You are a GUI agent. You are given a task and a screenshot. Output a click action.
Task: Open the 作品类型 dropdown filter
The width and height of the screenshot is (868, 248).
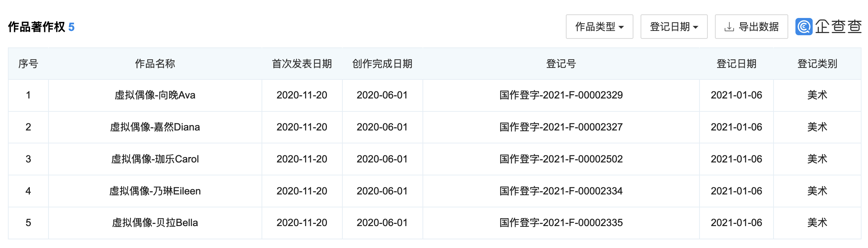click(x=599, y=27)
